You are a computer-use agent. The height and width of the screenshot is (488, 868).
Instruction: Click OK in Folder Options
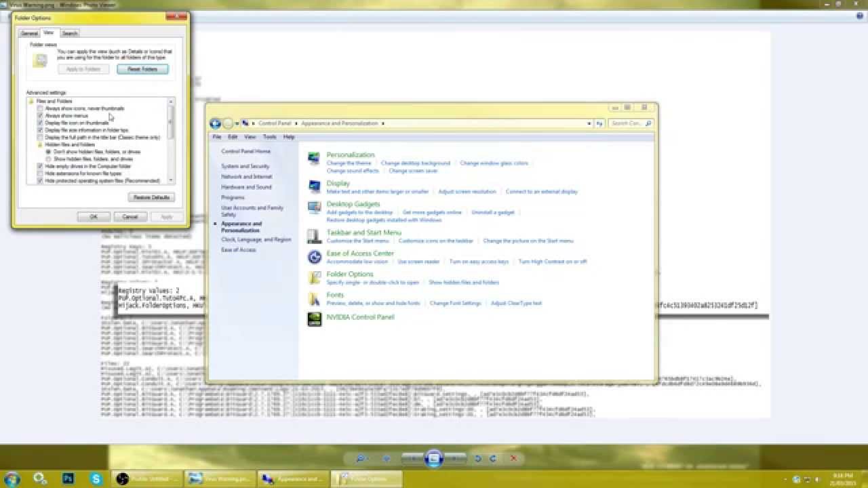tap(94, 217)
